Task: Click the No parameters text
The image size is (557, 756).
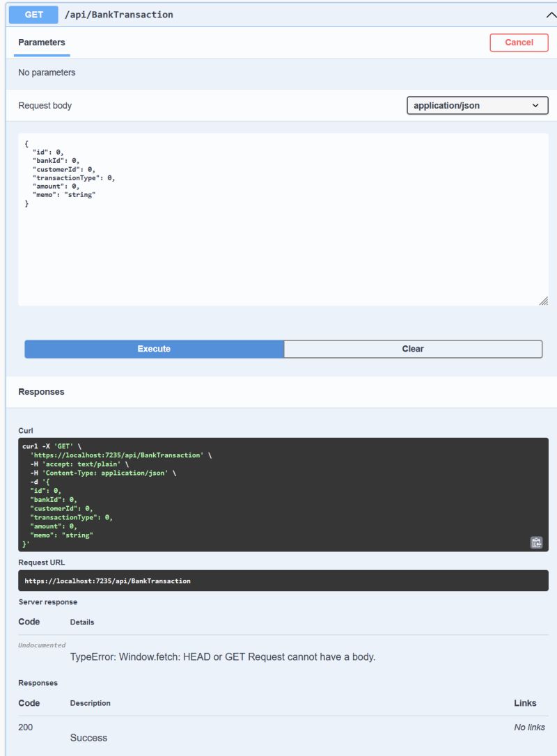Action: [x=46, y=72]
